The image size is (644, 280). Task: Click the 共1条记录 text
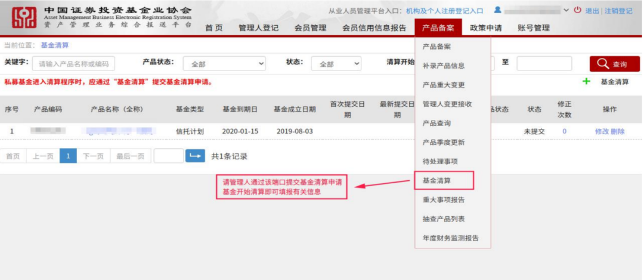[229, 156]
